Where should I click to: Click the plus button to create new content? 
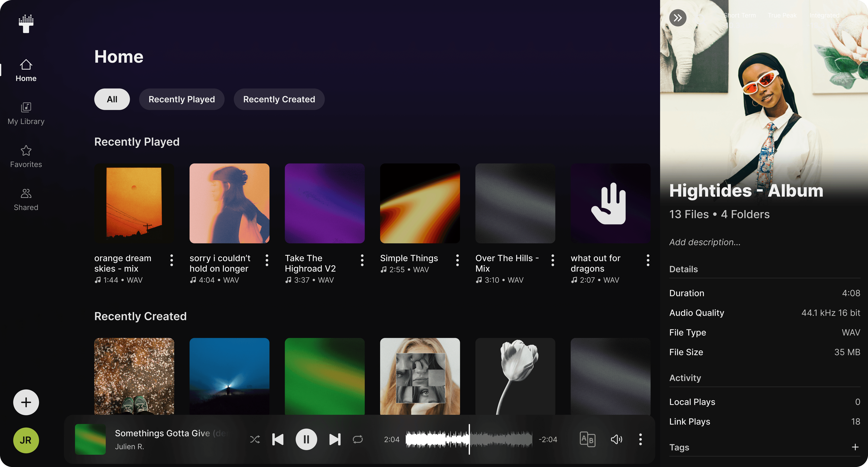26,402
